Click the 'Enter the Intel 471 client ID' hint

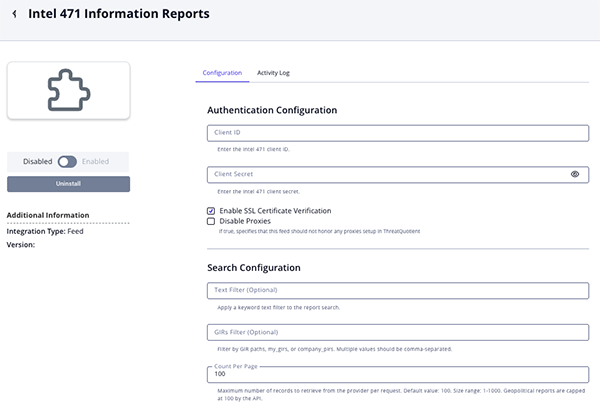click(253, 149)
